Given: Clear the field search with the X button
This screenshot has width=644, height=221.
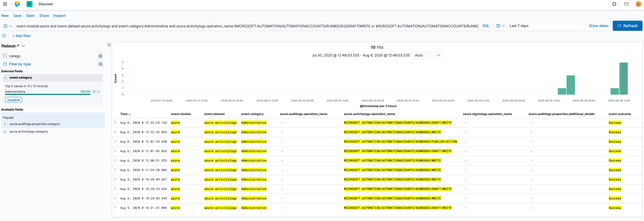Looking at the screenshot, I should 100,56.
